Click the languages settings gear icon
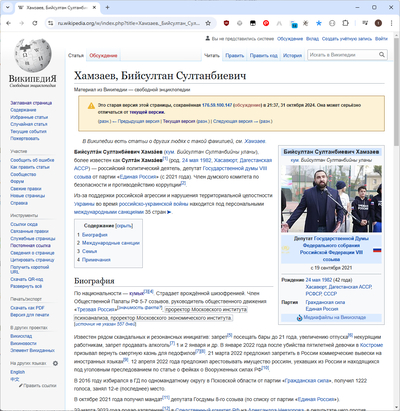 click(55, 363)
